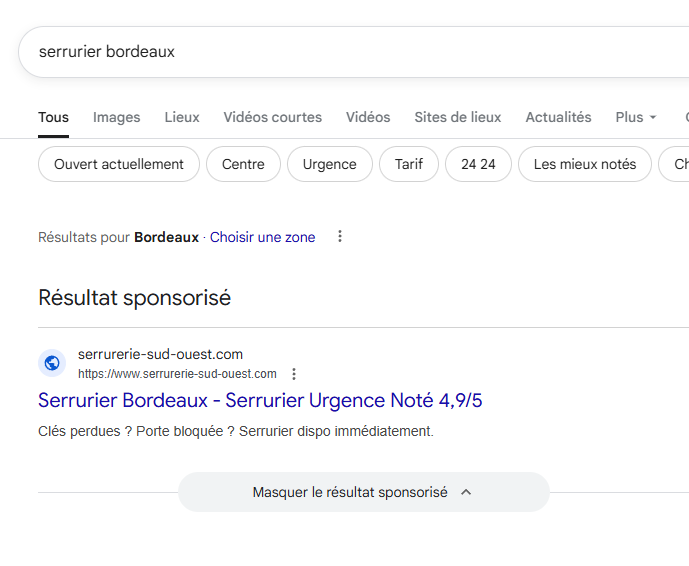Apply the Tarif filter chip
The image size is (689, 566).
[x=408, y=164]
